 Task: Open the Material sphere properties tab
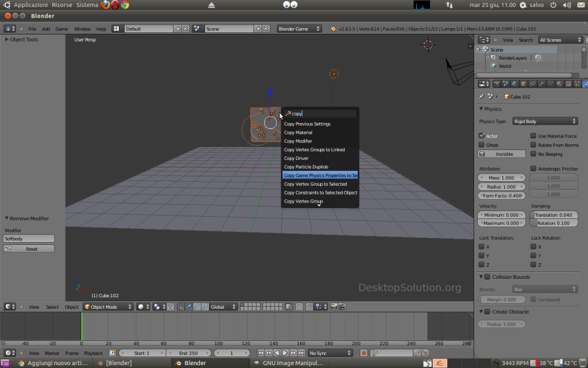click(x=559, y=84)
